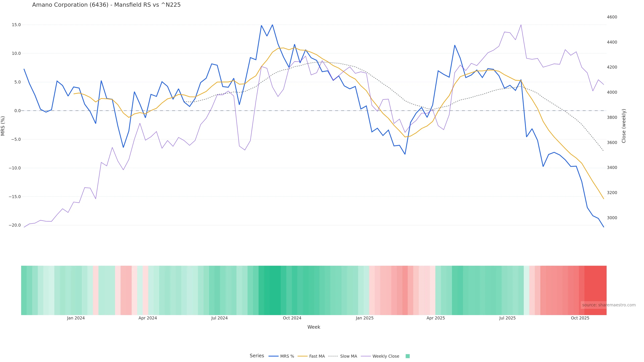Viewport: 644px width, 362px height.
Task: Click the orange Fast MA legend line icon
Action: click(x=303, y=356)
